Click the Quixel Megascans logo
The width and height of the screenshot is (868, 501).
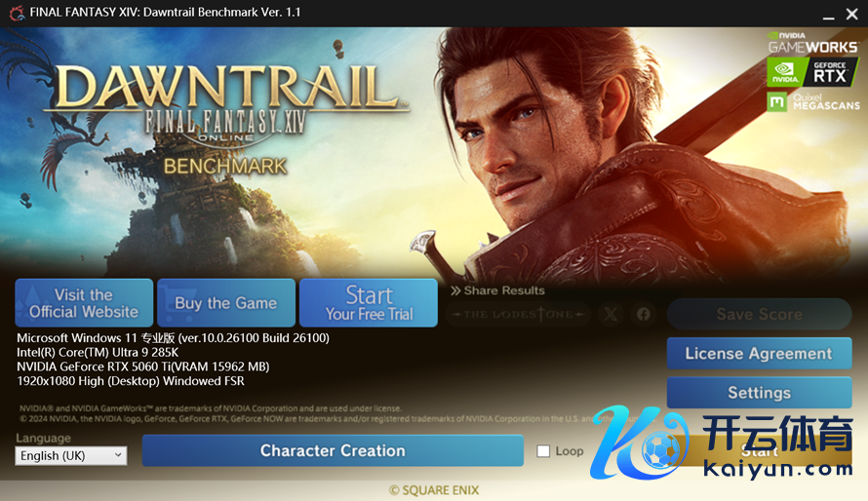(x=813, y=101)
